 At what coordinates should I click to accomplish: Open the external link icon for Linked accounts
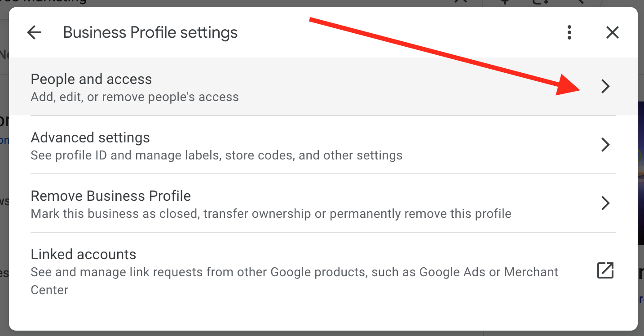(x=605, y=270)
